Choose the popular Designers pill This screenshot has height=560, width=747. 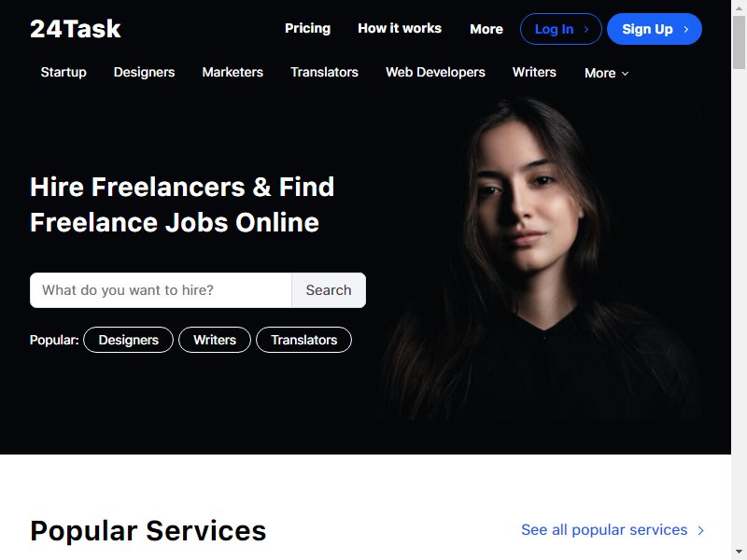point(128,340)
